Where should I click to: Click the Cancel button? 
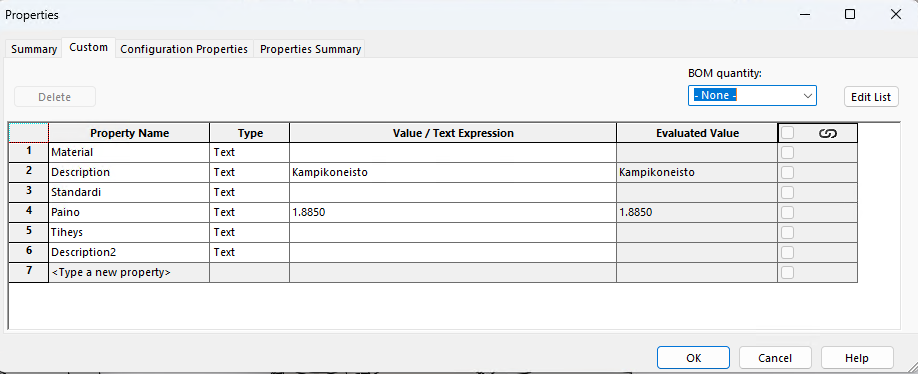tap(775, 358)
